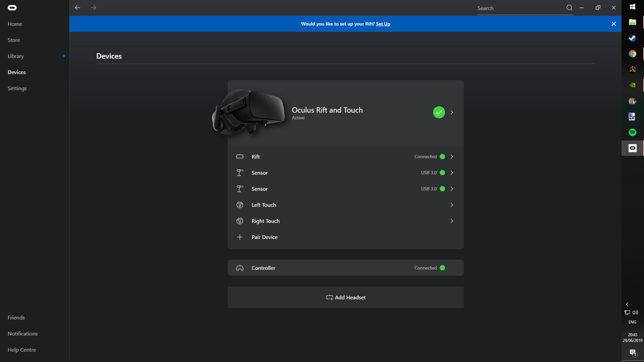Open Help Centre in the sidebar

(x=22, y=349)
